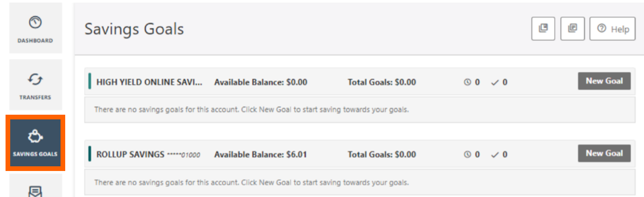644x197 pixels.
Task: Go to Transfers via the arrows icon
Action: tap(35, 79)
